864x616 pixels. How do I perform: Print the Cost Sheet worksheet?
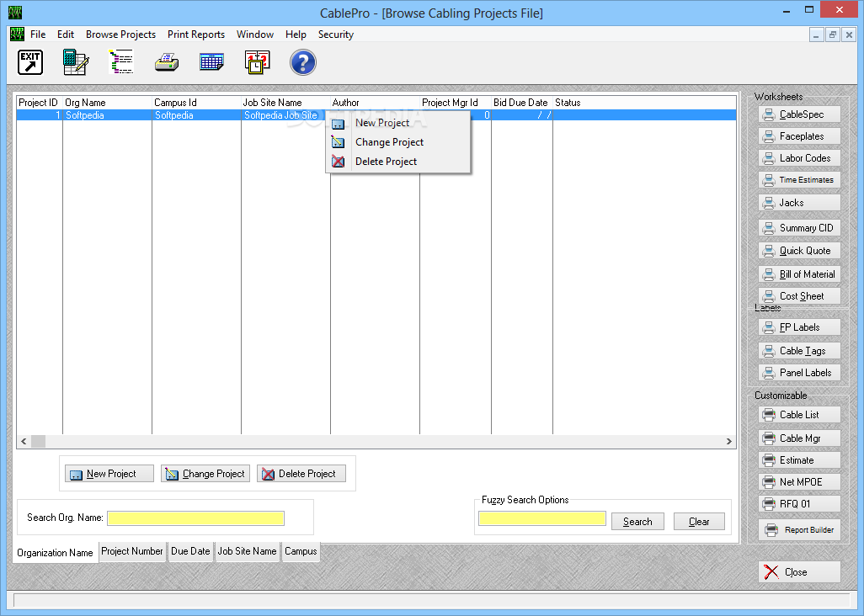pos(799,295)
